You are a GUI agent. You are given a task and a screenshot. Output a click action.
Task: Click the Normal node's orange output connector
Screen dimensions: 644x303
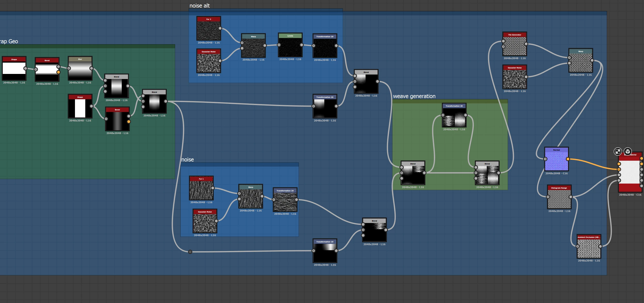[x=568, y=159]
